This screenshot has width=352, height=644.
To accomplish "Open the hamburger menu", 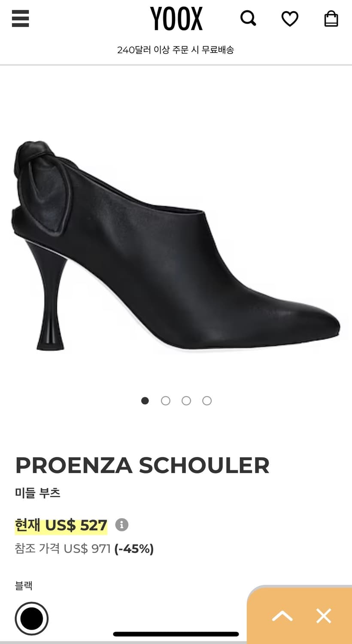I will (20, 18).
